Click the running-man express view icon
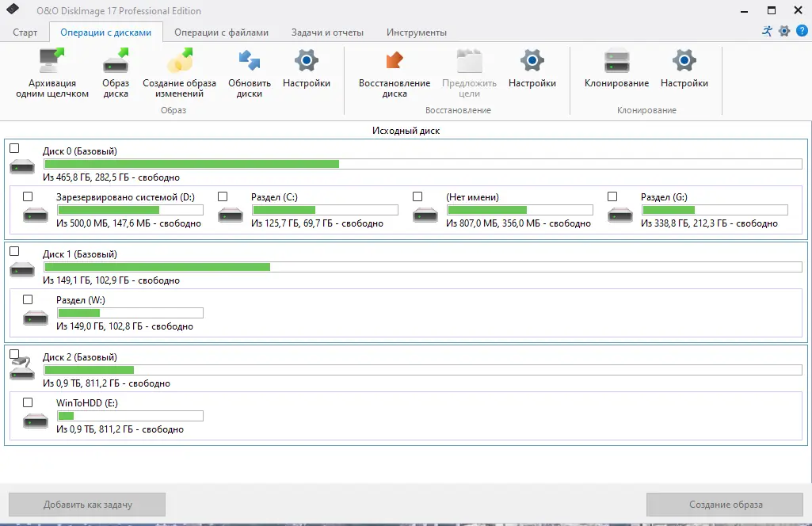812x526 pixels. click(767, 31)
